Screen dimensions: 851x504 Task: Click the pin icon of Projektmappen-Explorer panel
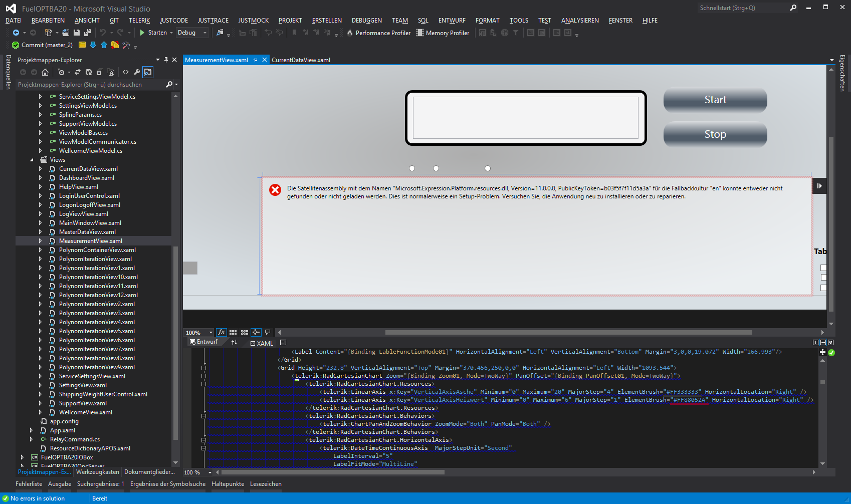pos(166,60)
